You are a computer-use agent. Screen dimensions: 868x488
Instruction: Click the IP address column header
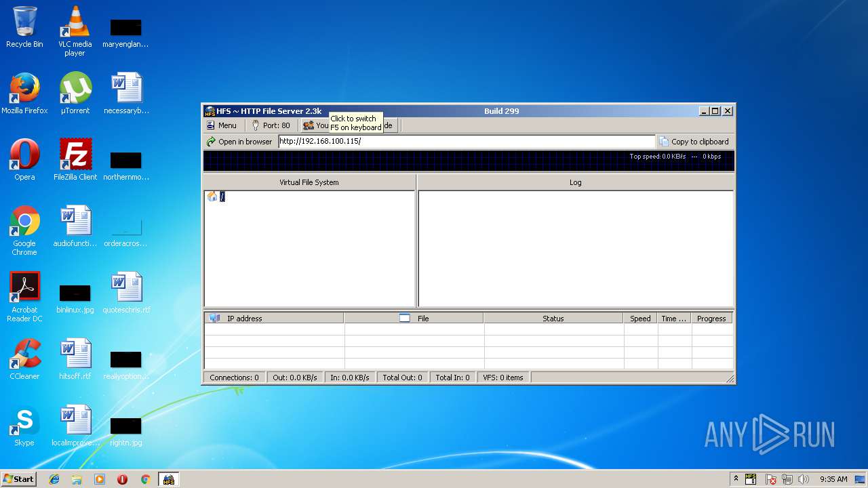274,318
